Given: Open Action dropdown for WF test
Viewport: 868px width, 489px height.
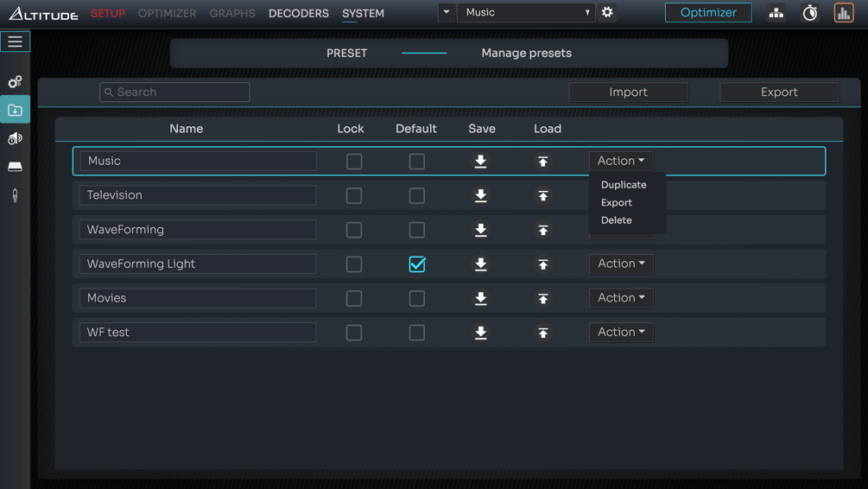Looking at the screenshot, I should click(621, 333).
